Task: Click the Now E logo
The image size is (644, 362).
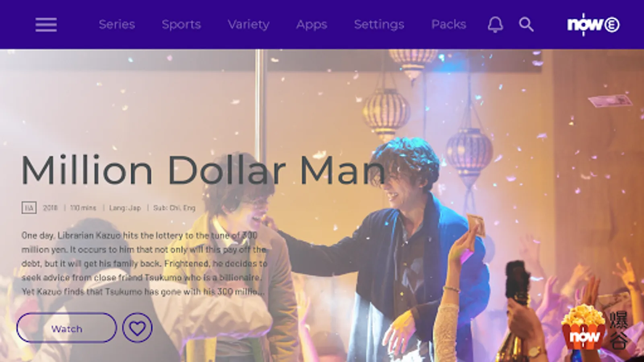Action: point(593,25)
